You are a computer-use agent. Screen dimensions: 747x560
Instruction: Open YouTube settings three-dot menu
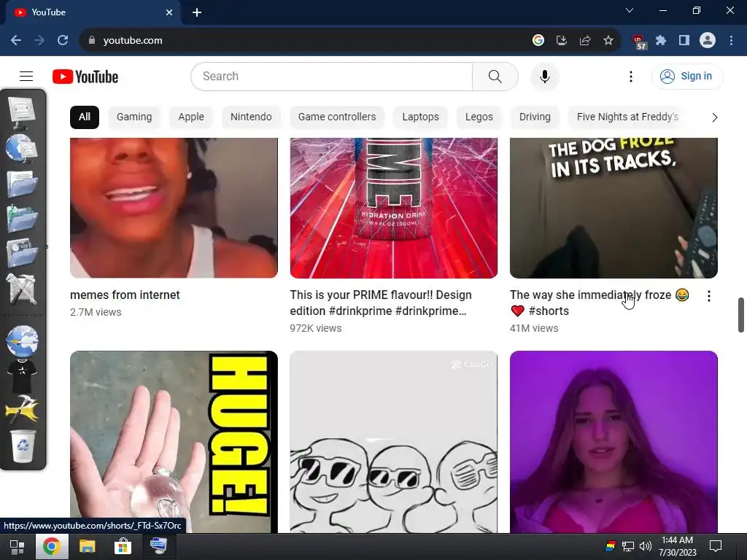pyautogui.click(x=631, y=76)
